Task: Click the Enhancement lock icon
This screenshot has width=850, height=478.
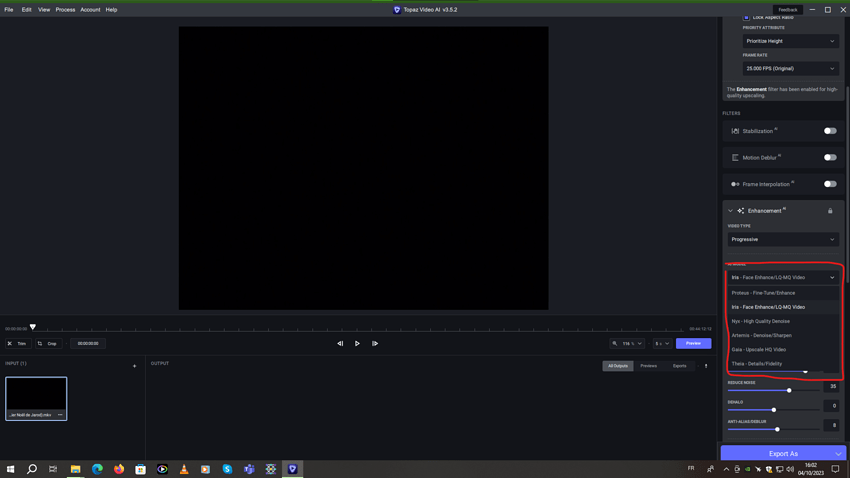Action: point(830,211)
